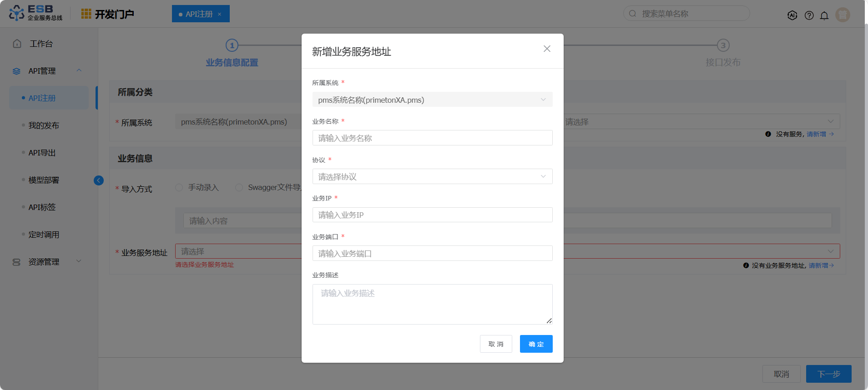
Task: Expand the 资源管理 menu
Action: click(79, 261)
